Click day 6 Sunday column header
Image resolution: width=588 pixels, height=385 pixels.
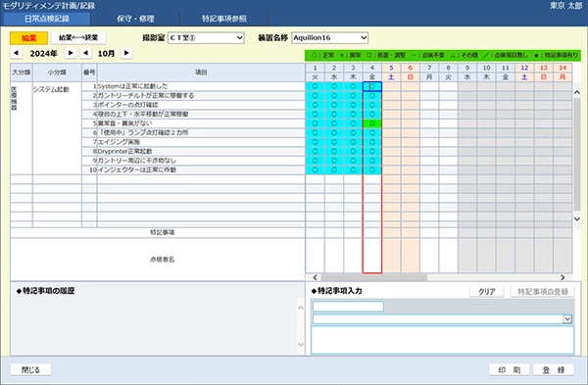(411, 72)
